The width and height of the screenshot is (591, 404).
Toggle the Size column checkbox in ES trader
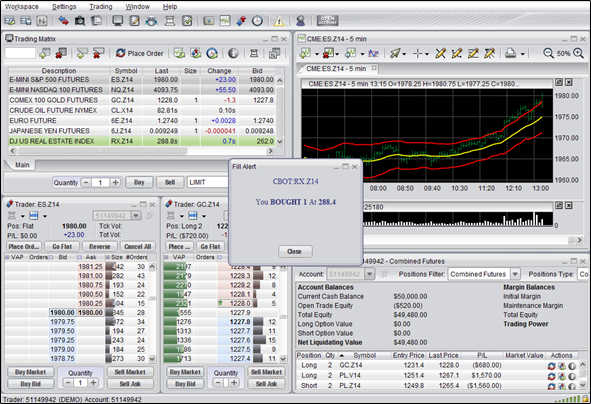tap(108, 257)
